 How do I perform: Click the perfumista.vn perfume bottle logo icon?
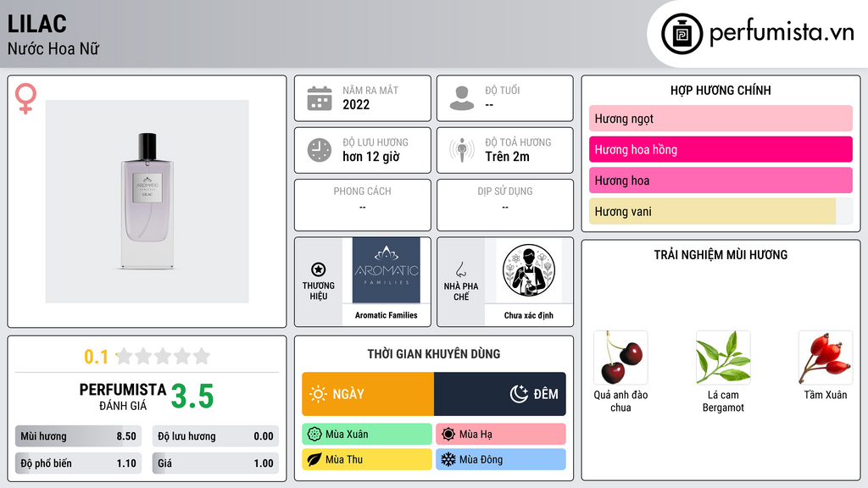pos(682,34)
